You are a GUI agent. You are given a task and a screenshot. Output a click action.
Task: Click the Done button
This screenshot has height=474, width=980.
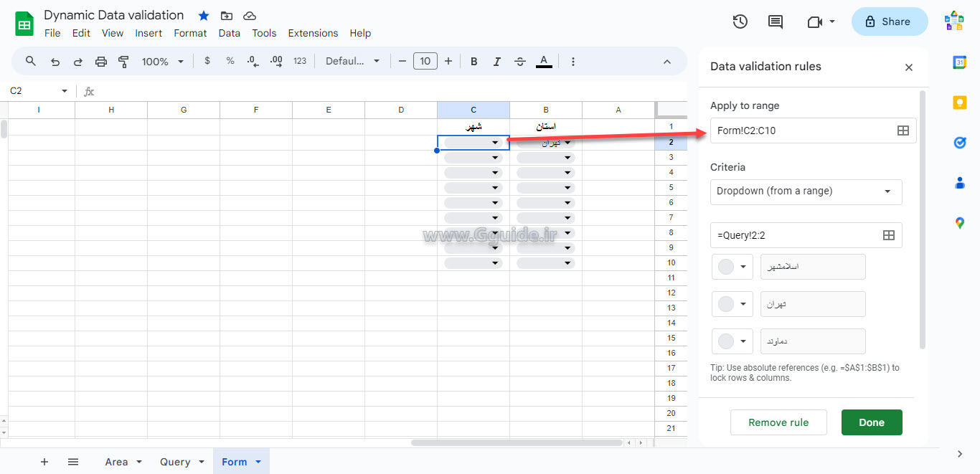click(871, 422)
